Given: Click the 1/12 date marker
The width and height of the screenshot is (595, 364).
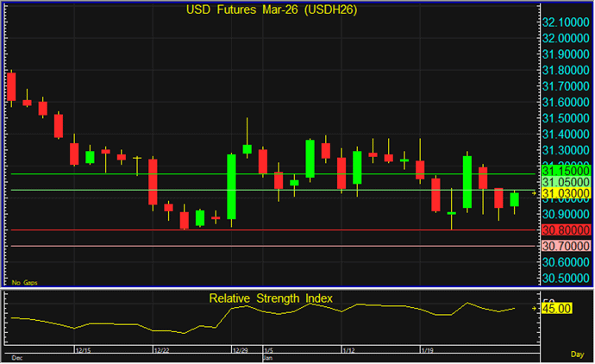Looking at the screenshot, I should click(349, 350).
